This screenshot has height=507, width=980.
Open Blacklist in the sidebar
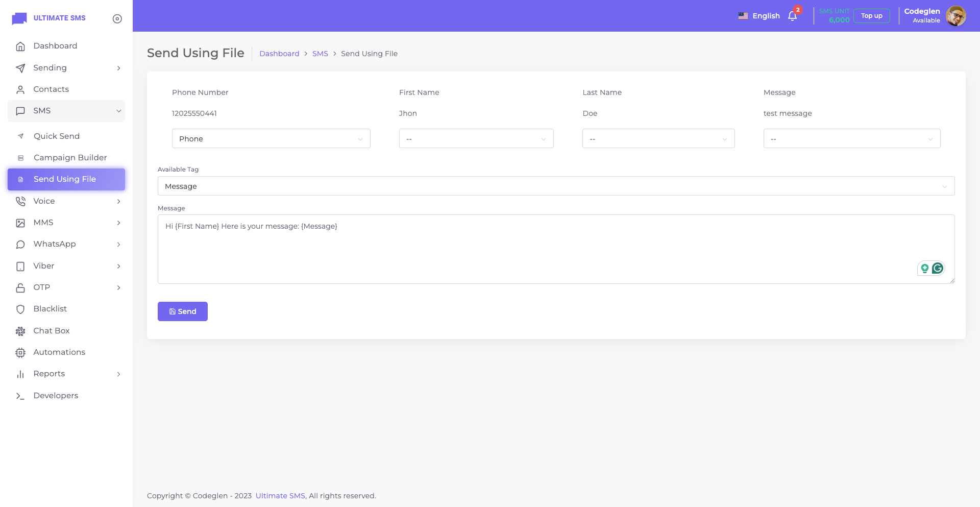coord(66,309)
